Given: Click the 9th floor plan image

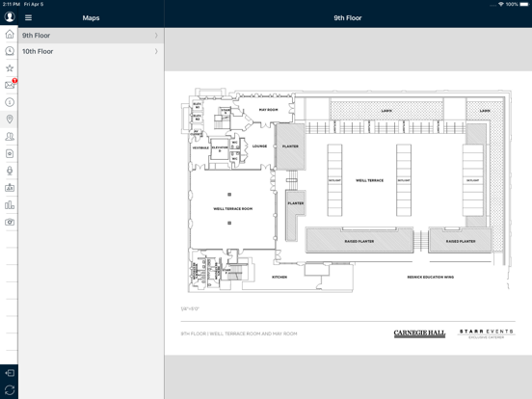Looking at the screenshot, I should pos(348,213).
